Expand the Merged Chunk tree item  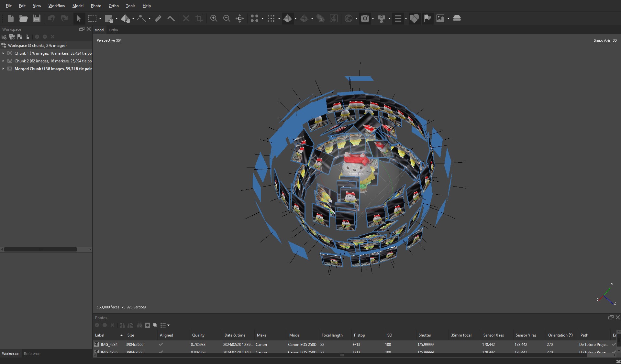(3, 69)
